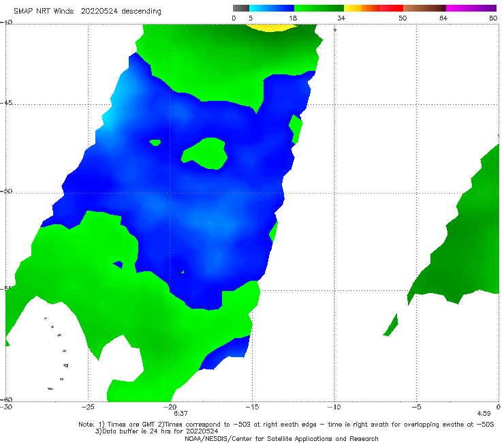Click the title "SMAP NRT Winds 20220524 descending"
The height and width of the screenshot is (443, 504).
87,12
